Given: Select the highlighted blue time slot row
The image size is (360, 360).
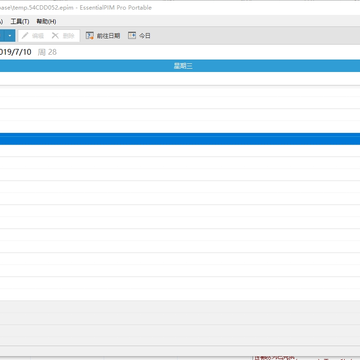Looking at the screenshot, I should [180, 139].
